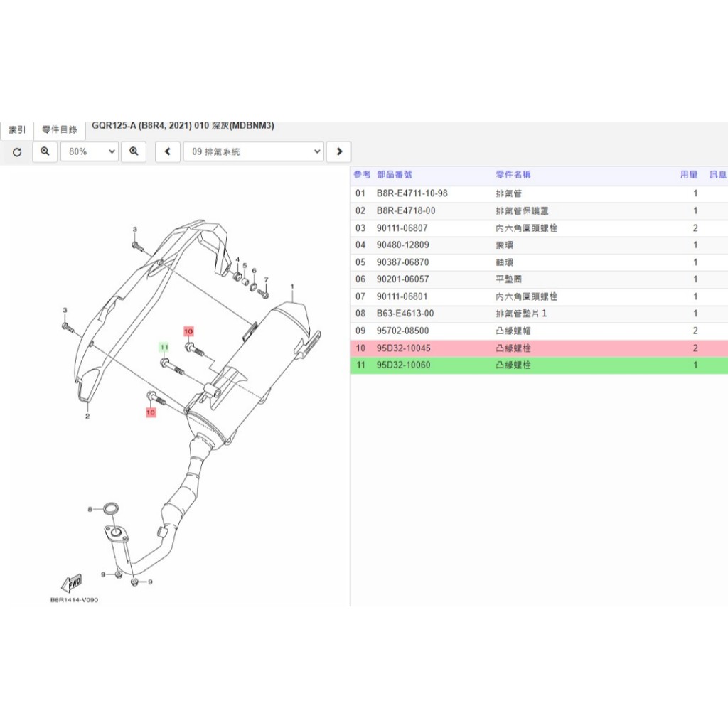Click the refresh/reset view icon
The width and height of the screenshot is (728, 728).
coord(17,152)
